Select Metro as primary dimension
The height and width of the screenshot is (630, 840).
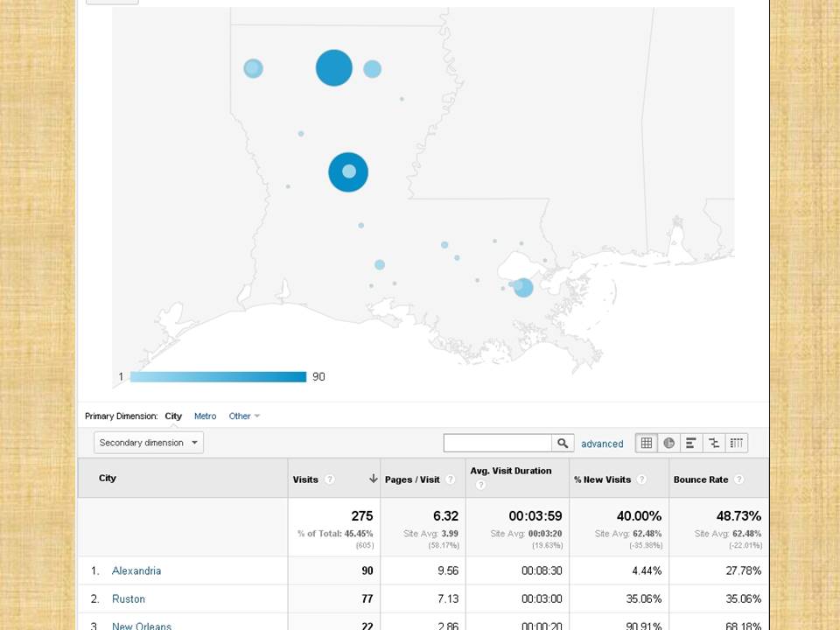(x=205, y=416)
